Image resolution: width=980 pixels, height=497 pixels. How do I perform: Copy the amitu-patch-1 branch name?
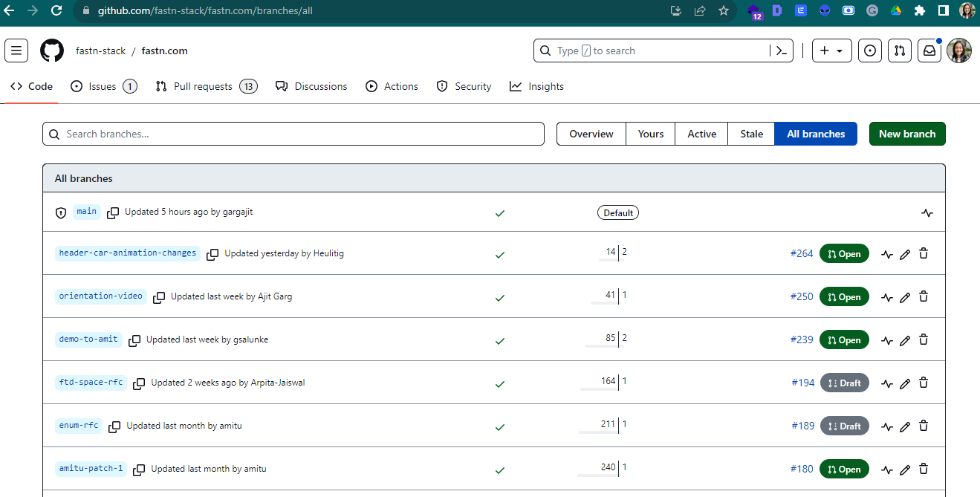pyautogui.click(x=139, y=470)
